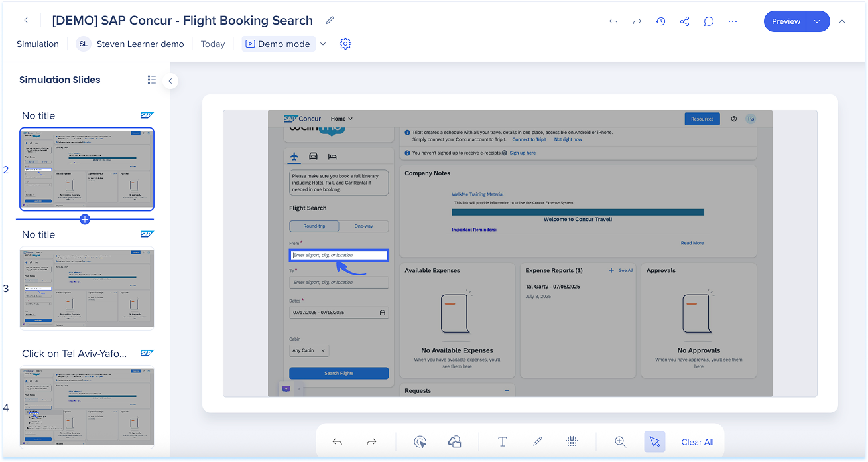Collapse the Simulation Slides panel

pyautogui.click(x=170, y=81)
